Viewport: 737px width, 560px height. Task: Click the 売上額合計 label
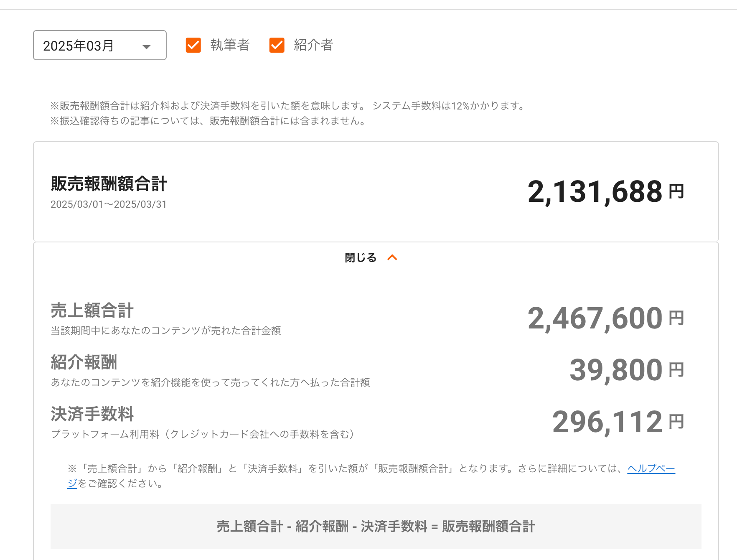[92, 311]
